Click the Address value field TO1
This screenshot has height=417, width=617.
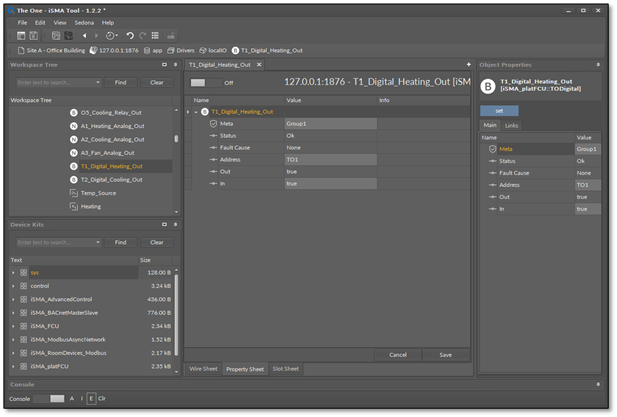click(x=330, y=159)
